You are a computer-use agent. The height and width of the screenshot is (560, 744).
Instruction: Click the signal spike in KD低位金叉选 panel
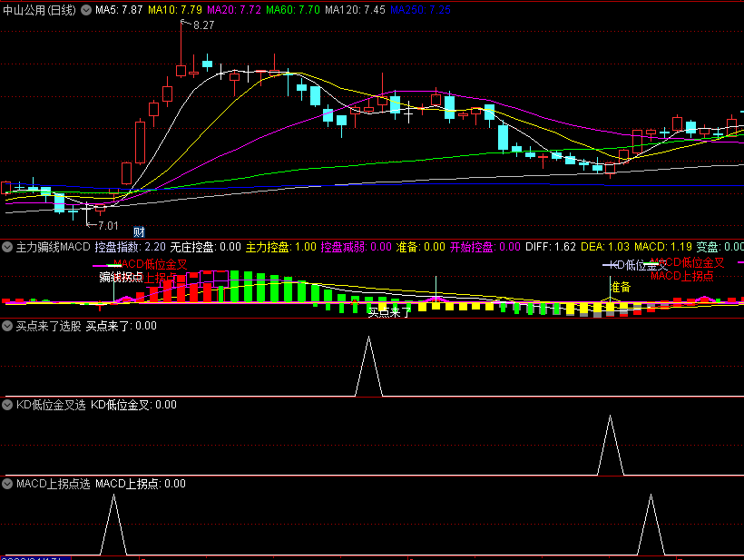[x=611, y=445]
